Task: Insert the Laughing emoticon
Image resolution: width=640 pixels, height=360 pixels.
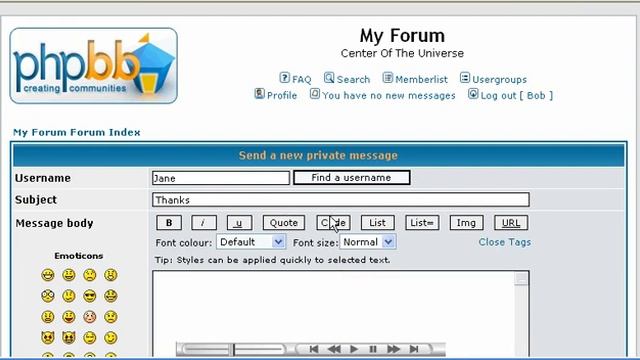Action: tap(110, 296)
